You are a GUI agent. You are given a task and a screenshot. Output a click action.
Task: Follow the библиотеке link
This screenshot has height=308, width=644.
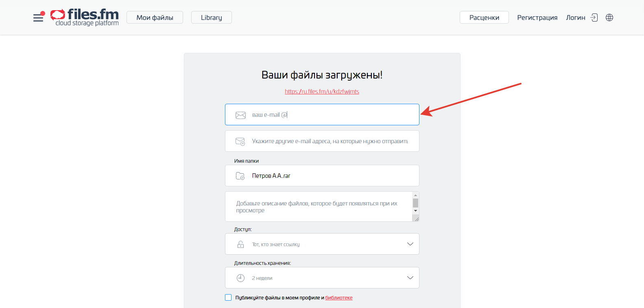[338, 298]
